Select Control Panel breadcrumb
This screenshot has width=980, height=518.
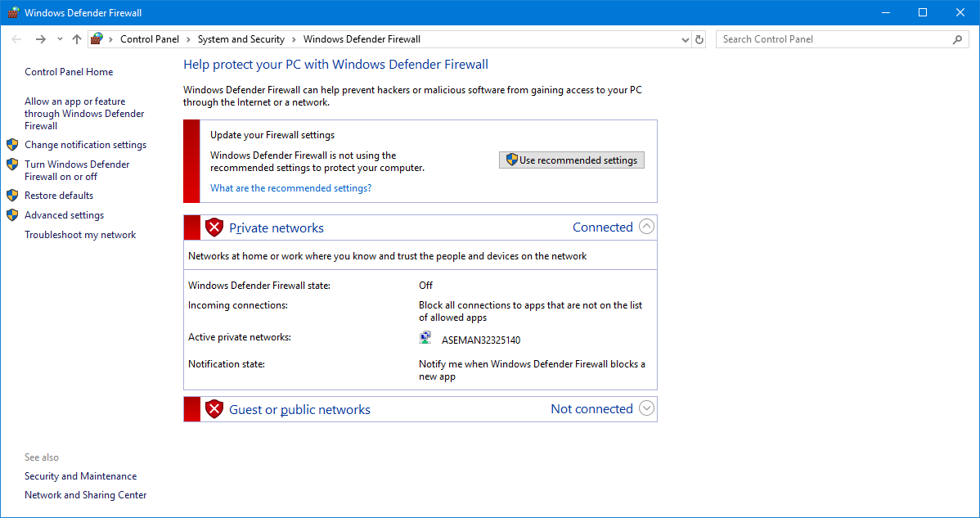(x=150, y=39)
